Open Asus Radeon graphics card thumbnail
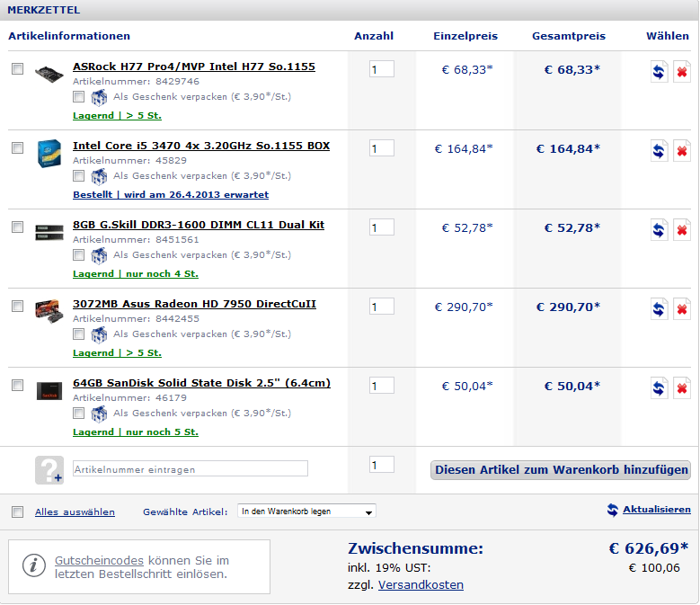 49,310
